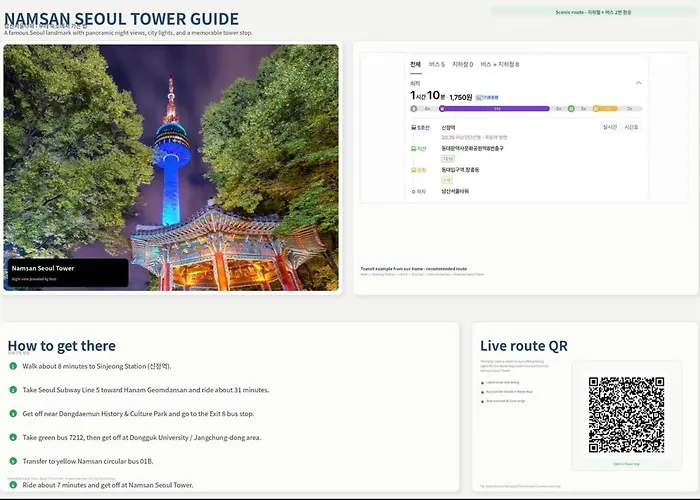Image resolution: width=700 pixels, height=500 pixels.
Task: Click the Open in Naver Map button
Action: coord(626,464)
